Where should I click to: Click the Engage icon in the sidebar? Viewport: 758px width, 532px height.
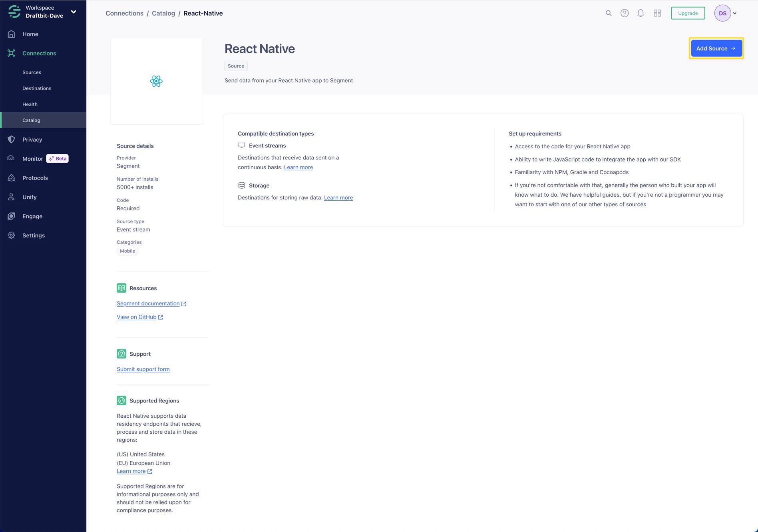pyautogui.click(x=11, y=216)
